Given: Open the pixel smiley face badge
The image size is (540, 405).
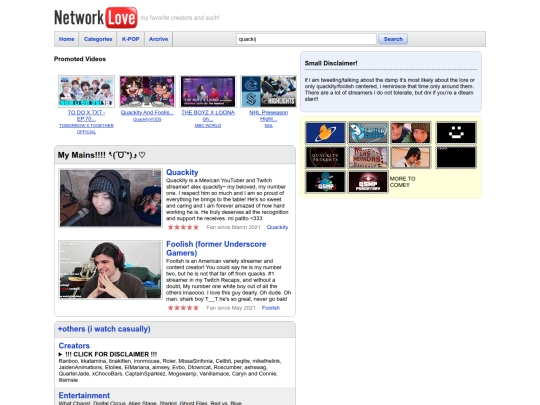Looking at the screenshot, I should (x=456, y=133).
